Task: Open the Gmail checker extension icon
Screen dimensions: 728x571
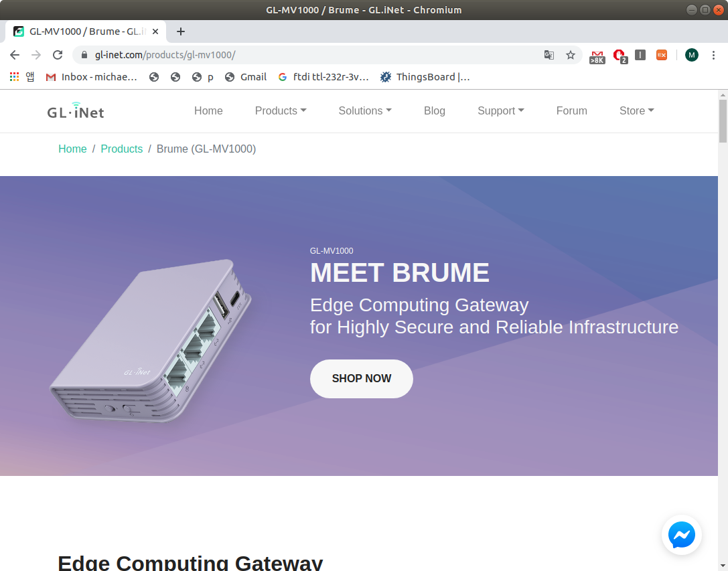Action: click(x=597, y=57)
